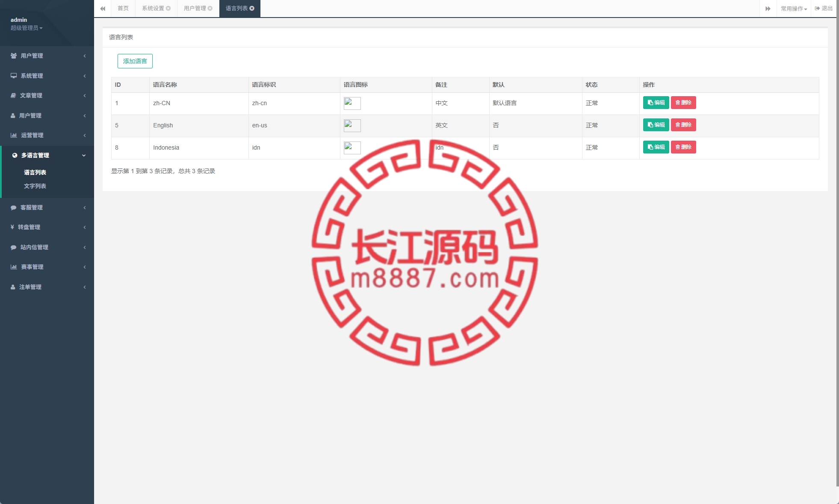The image size is (839, 504).
Task: Click the 系统管理 monitor icon
Action: click(x=14, y=76)
